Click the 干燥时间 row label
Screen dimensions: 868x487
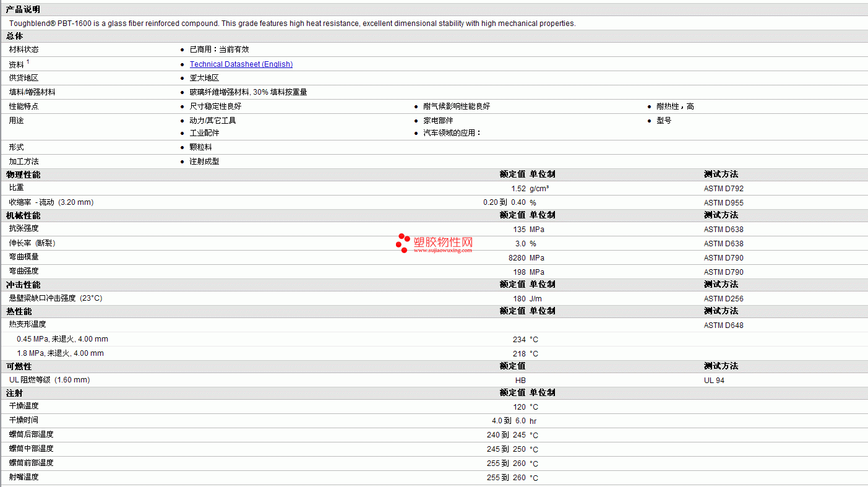(24, 420)
